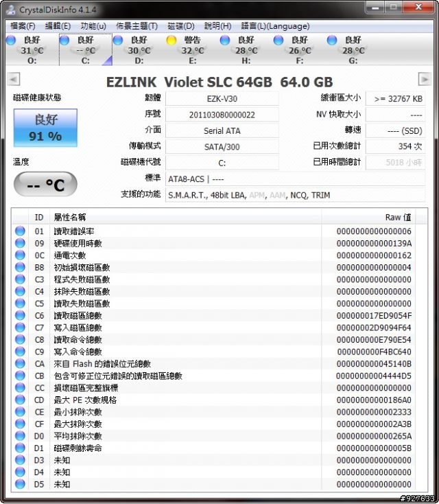Open the 編輯(E) menu

(58, 26)
